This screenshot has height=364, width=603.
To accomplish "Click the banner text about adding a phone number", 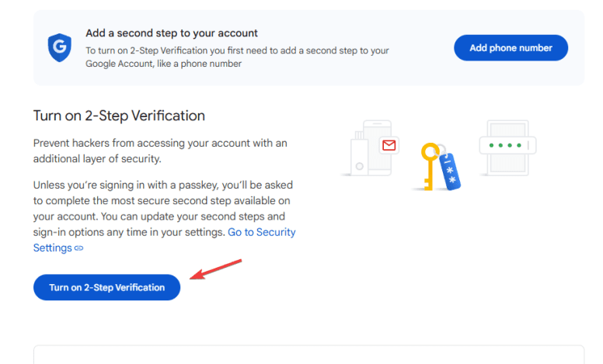I will 236,57.
